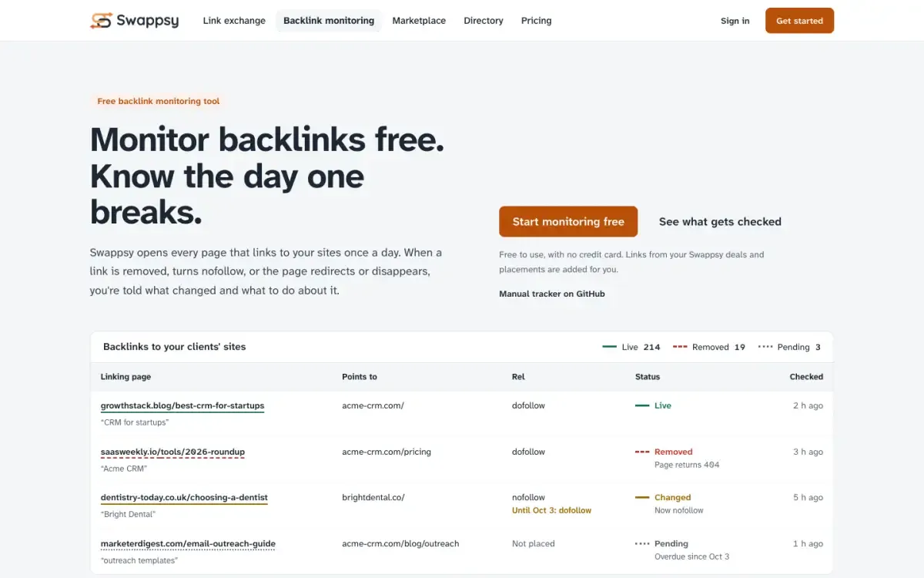Click the Removed 19 legend entry
Screen dimensions: 924x578
pos(708,347)
